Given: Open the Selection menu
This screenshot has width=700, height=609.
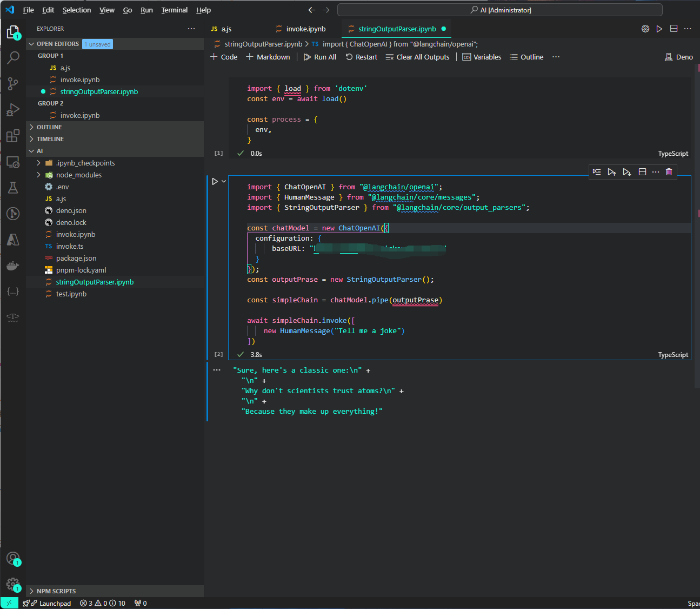Looking at the screenshot, I should coord(77,10).
